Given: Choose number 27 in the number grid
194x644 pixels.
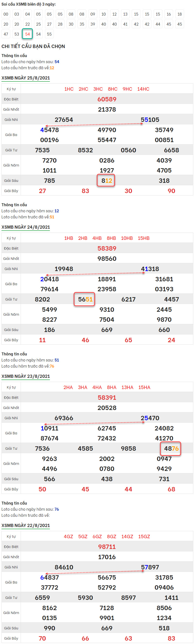Looking at the screenshot, I should tap(49, 24).
